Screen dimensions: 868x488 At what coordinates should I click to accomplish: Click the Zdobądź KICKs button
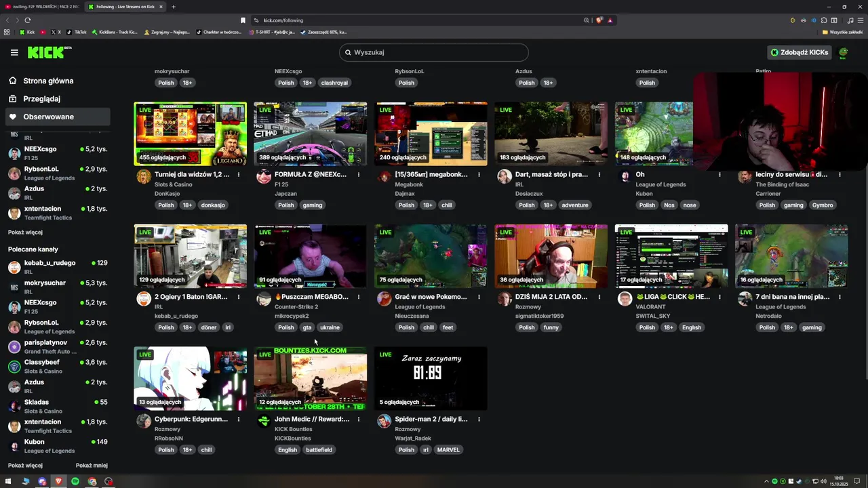pyautogui.click(x=800, y=52)
